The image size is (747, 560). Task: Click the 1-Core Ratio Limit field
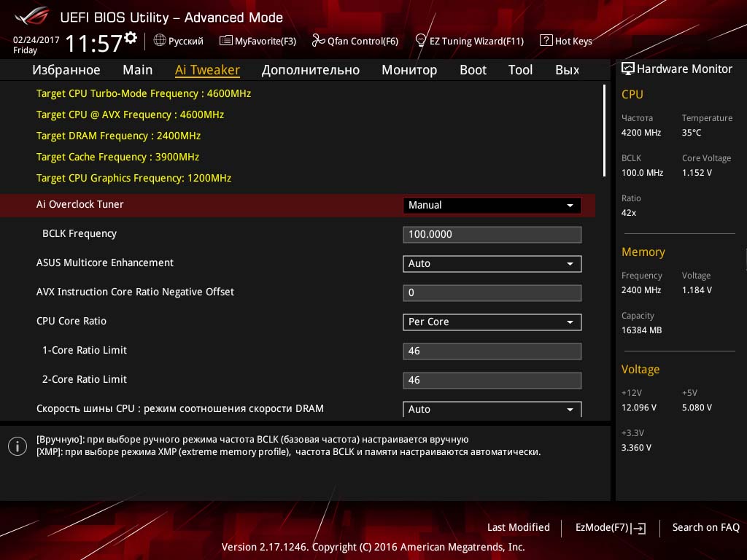(x=492, y=351)
